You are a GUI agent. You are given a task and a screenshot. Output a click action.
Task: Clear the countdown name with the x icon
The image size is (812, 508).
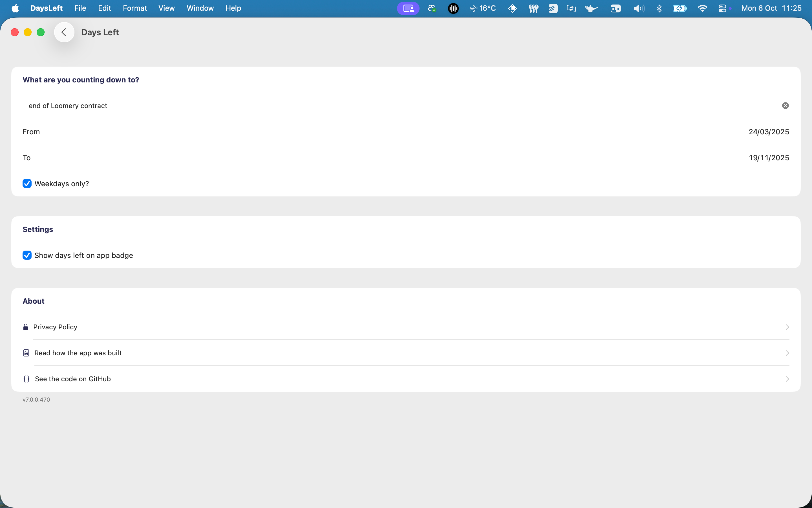click(785, 106)
